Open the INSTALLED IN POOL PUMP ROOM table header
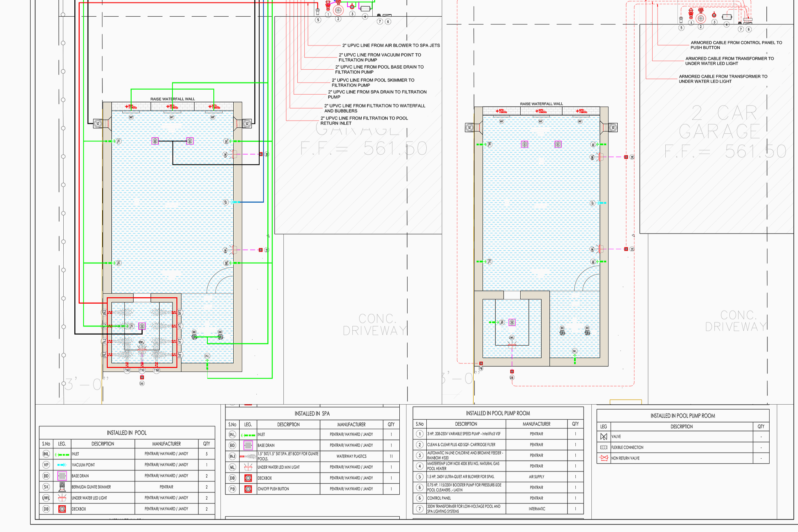 click(498, 413)
